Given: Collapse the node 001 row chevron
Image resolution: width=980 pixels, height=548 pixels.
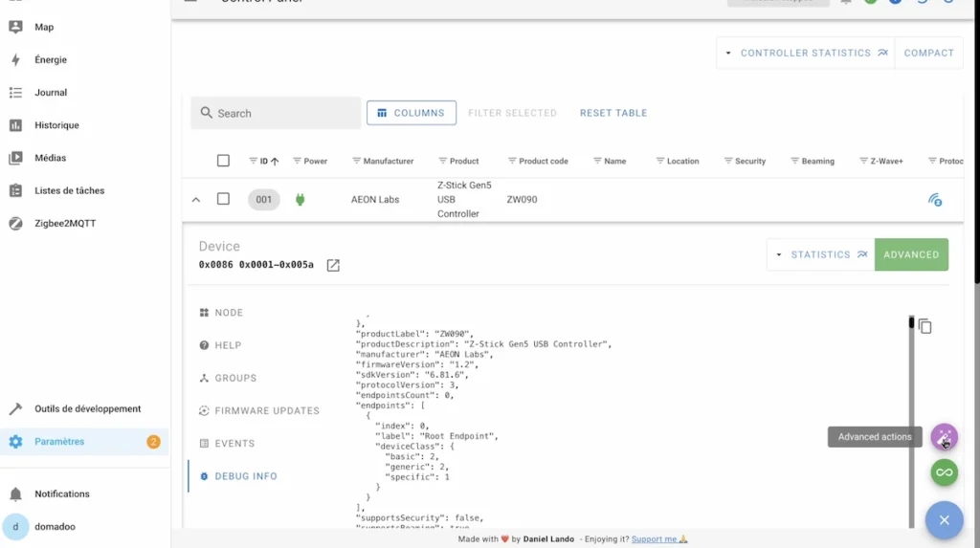Looking at the screenshot, I should (x=195, y=200).
